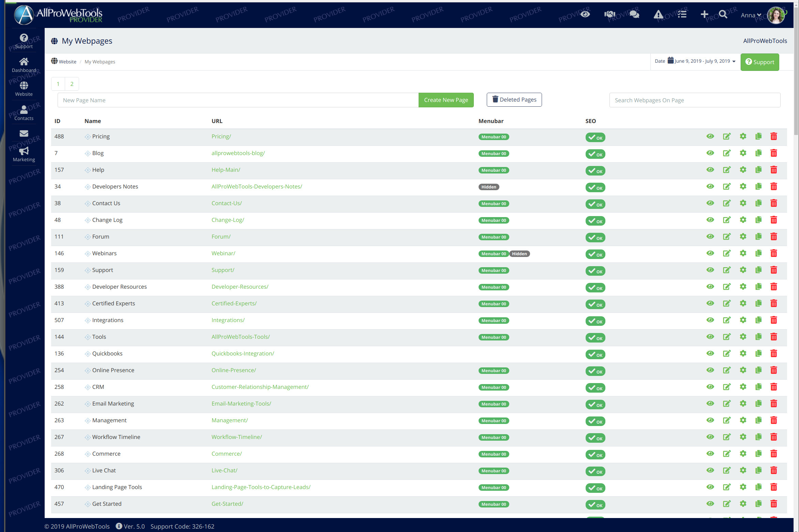The width and height of the screenshot is (799, 532).
Task: Click the magnifier search icon in header
Action: point(723,14)
